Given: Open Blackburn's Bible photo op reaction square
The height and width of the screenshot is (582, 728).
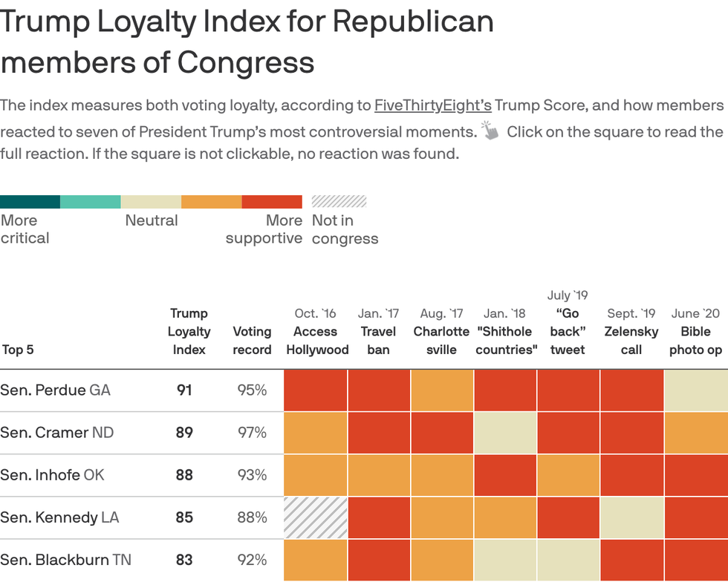Looking at the screenshot, I should point(695,560).
